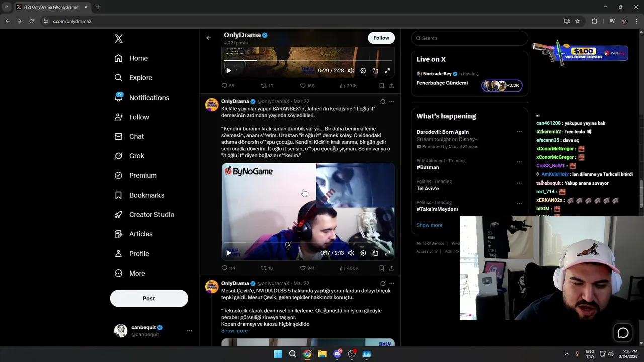
Task: Open Windows Start menu
Action: pos(278,354)
